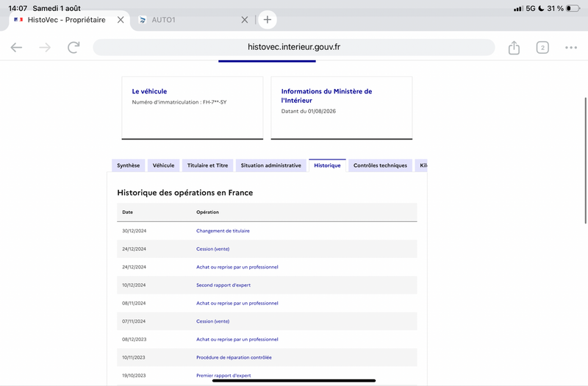Show the open tabs overview

542,48
